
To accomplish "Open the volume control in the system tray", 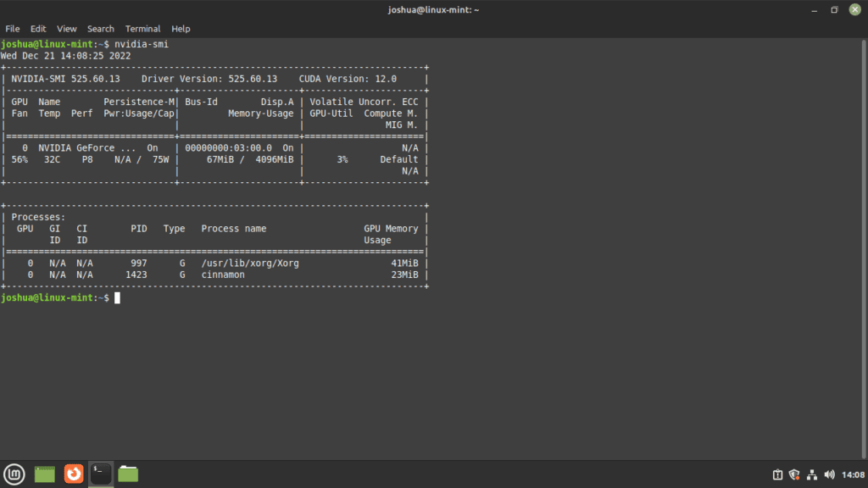I will click(x=831, y=474).
